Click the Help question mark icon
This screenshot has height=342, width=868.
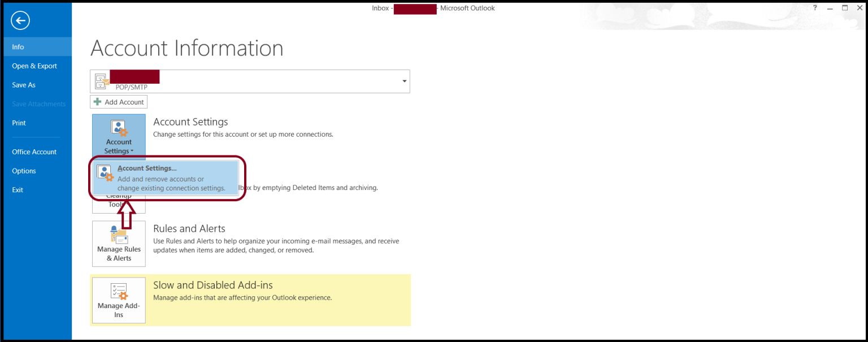[815, 8]
